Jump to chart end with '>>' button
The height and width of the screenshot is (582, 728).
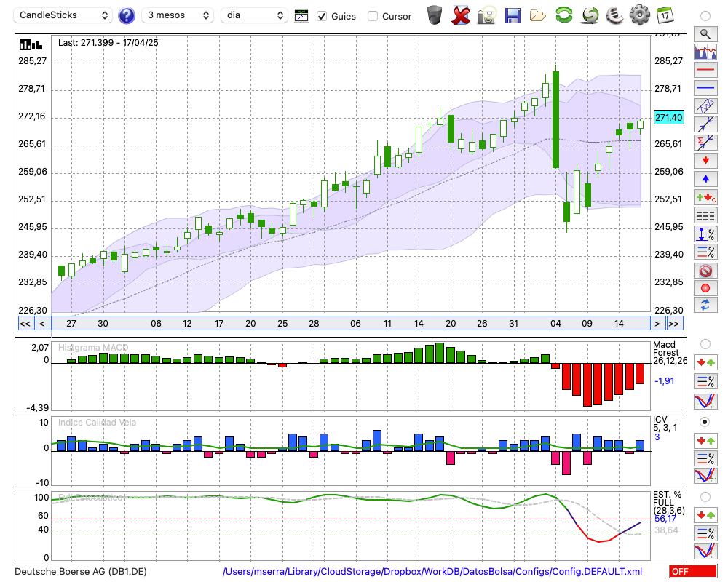pos(675,324)
